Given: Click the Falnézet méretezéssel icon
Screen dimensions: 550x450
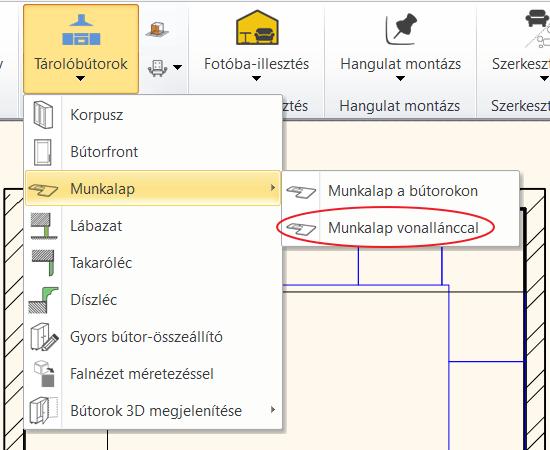Looking at the screenshot, I should [x=45, y=374].
